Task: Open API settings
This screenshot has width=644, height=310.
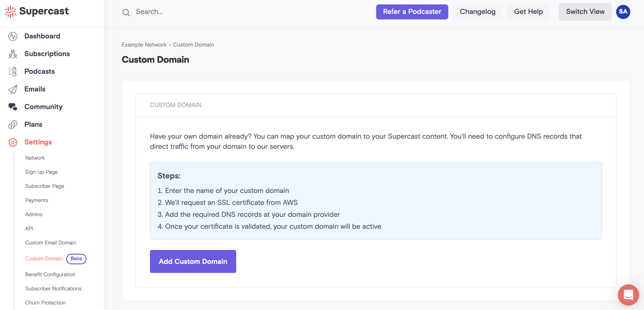Action: pyautogui.click(x=29, y=228)
